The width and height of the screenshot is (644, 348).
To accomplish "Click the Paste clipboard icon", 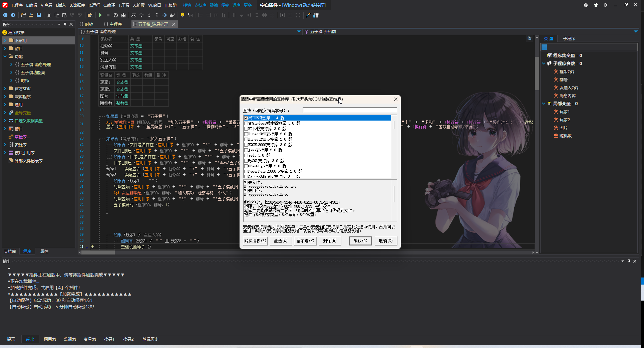I will tap(64, 15).
